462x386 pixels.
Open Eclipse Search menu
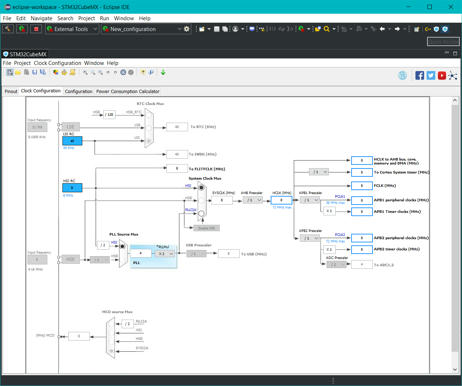(65, 18)
